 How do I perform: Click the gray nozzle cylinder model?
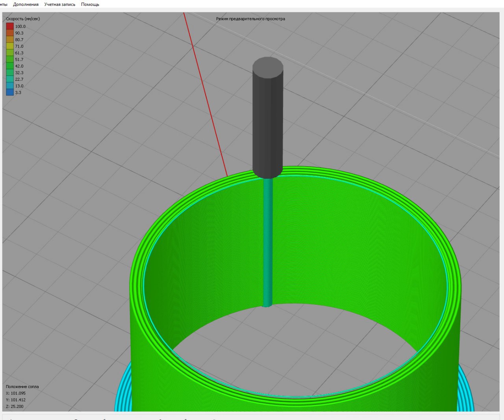268,118
